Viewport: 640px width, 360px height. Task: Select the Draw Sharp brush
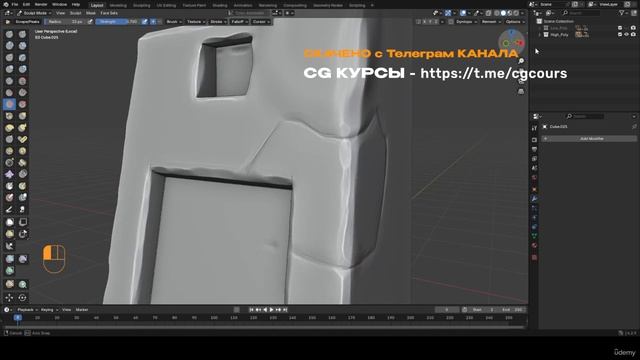coord(22,34)
